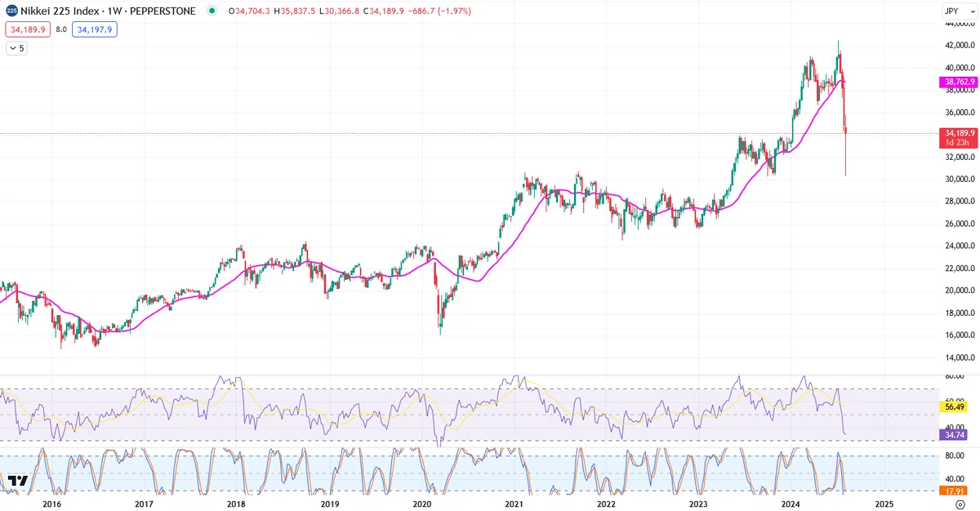Click the 2024 label on the time axis
Viewport: 980px width, 511px height.
tap(791, 504)
